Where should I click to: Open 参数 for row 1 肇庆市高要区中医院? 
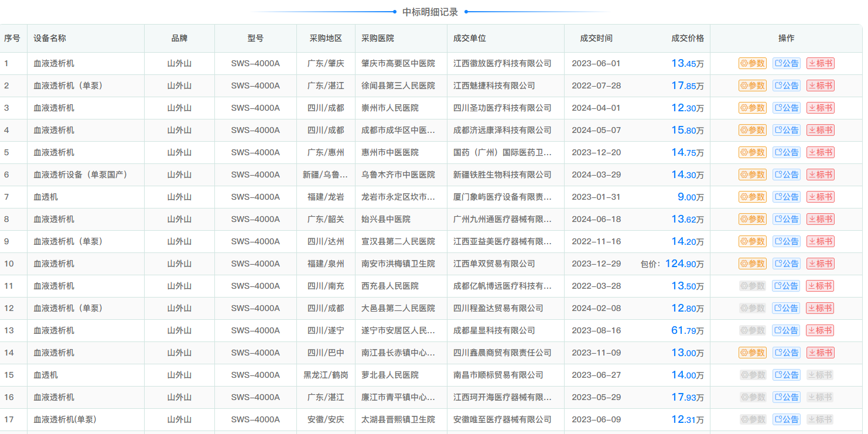[753, 63]
